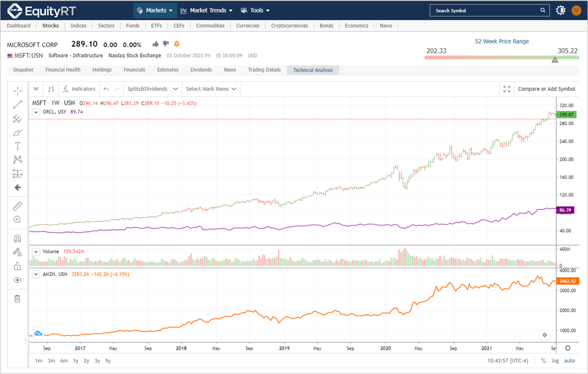Select the text annotation tool
Viewport: 588px width, 374px height.
pos(17,146)
